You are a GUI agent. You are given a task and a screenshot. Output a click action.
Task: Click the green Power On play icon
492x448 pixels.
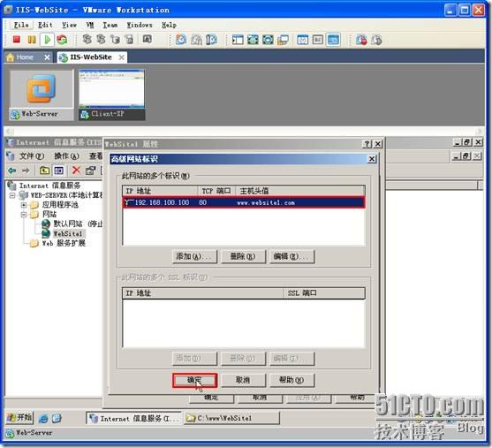pos(48,40)
